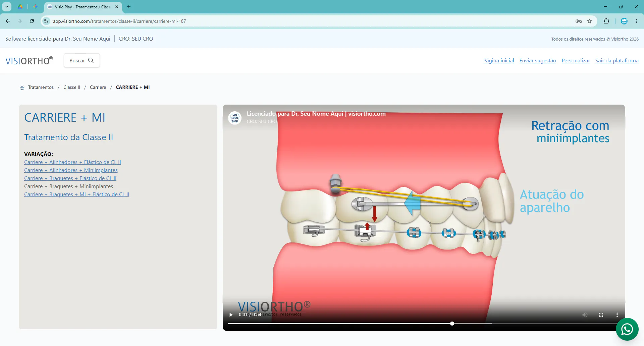Click the Visiortho 2026 copyright text
The height and width of the screenshot is (346, 644).
(595, 39)
